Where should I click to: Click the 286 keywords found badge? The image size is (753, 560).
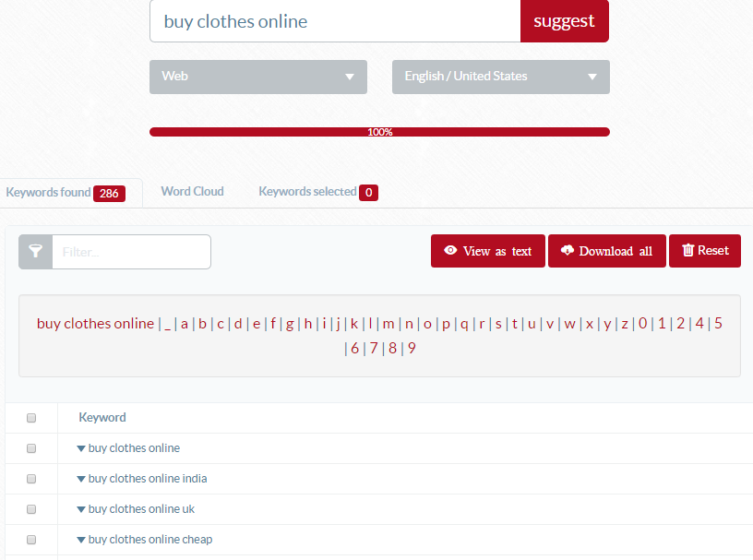pyautogui.click(x=109, y=193)
